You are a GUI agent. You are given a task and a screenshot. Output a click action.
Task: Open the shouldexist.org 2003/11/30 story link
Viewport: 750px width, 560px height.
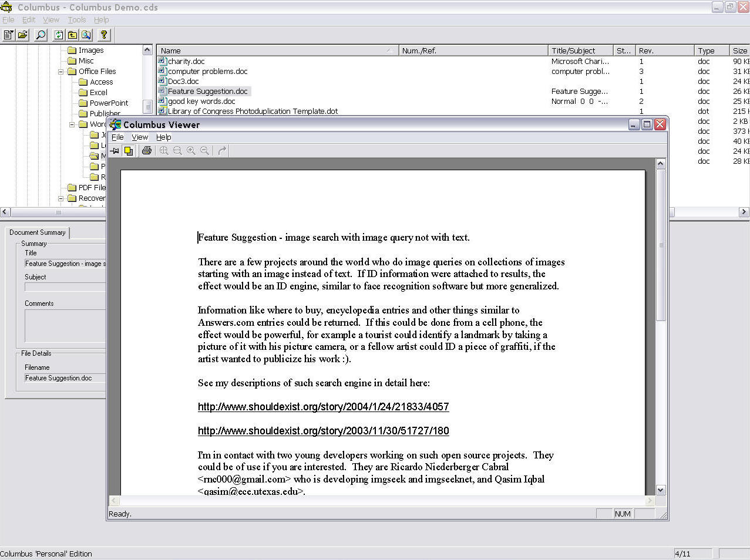coord(323,431)
